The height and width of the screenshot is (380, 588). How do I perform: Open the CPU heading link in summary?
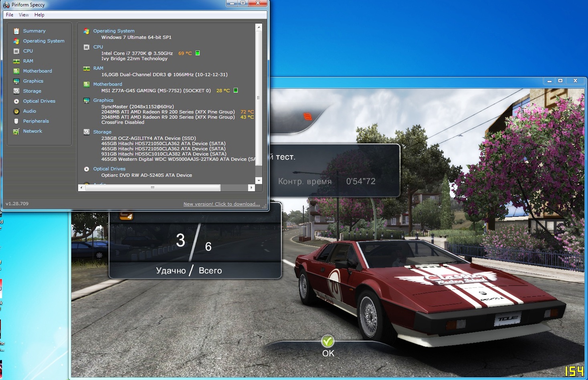tap(98, 47)
